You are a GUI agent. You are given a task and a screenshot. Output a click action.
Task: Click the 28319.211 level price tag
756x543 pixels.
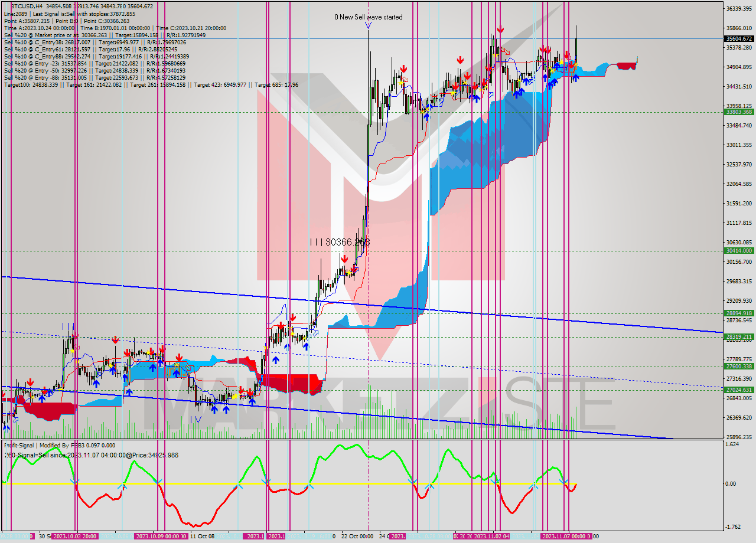(739, 336)
